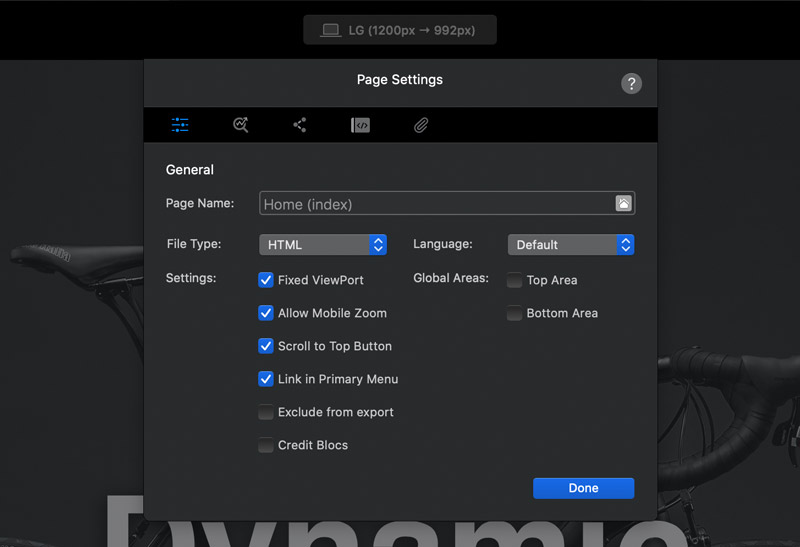Open the Language Default dropdown
Screen dimensions: 800x547
[x=571, y=244]
